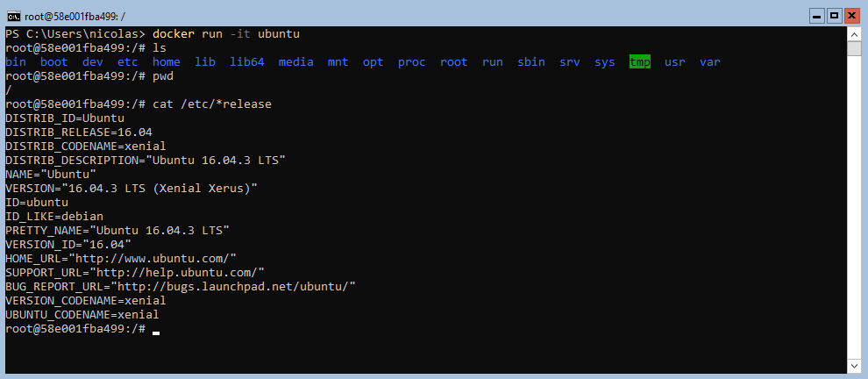Image resolution: width=868 pixels, height=379 pixels.
Task: Close the root@58e001fba499 terminal window
Action: (x=852, y=16)
